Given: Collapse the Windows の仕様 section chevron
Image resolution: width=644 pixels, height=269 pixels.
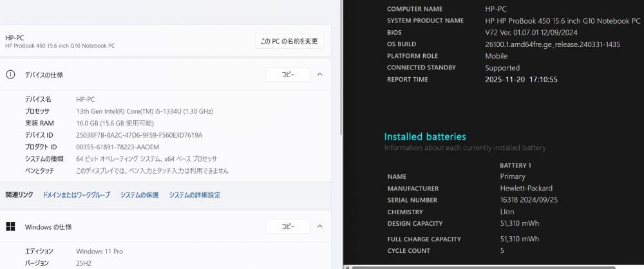Looking at the screenshot, I should 320,227.
